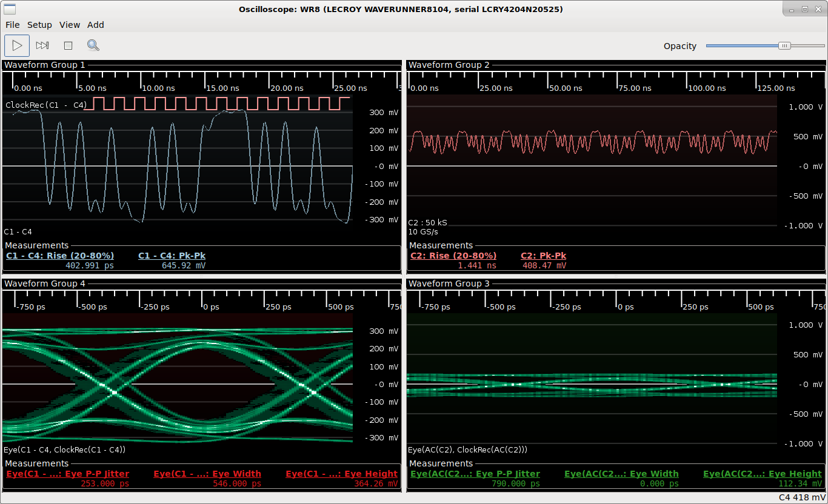Screen dimensions: 828x504
Task: Open the Setup menu
Action: click(x=39, y=25)
